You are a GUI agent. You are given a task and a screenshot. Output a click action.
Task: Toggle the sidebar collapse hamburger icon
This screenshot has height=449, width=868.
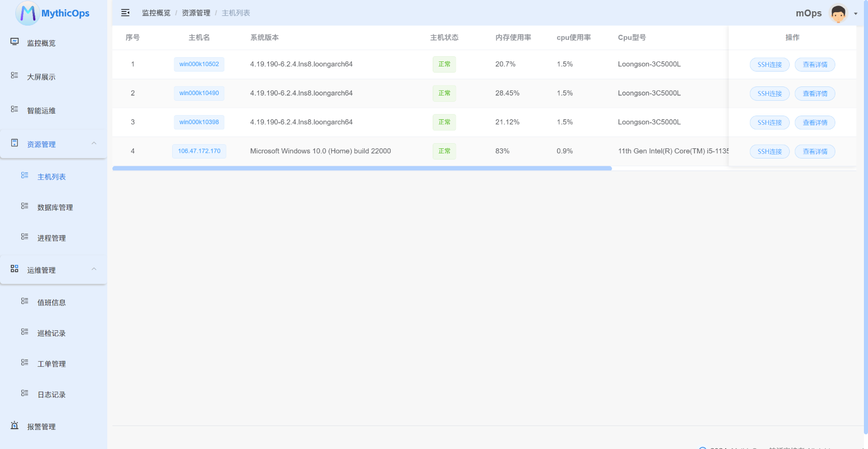click(x=125, y=13)
